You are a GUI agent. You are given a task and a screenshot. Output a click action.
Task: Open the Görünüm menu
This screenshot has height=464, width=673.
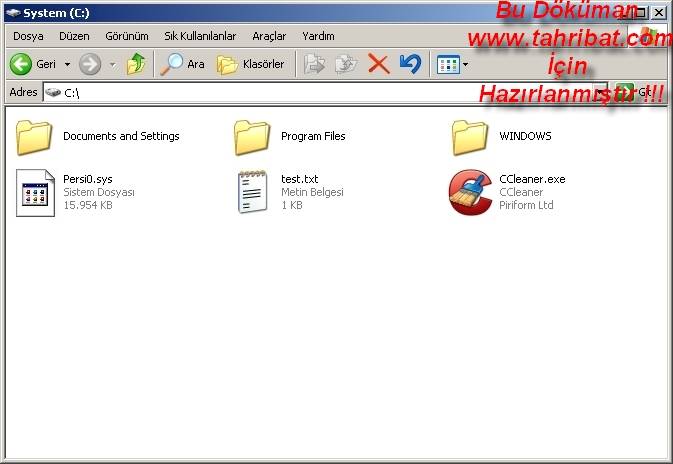pyautogui.click(x=127, y=36)
